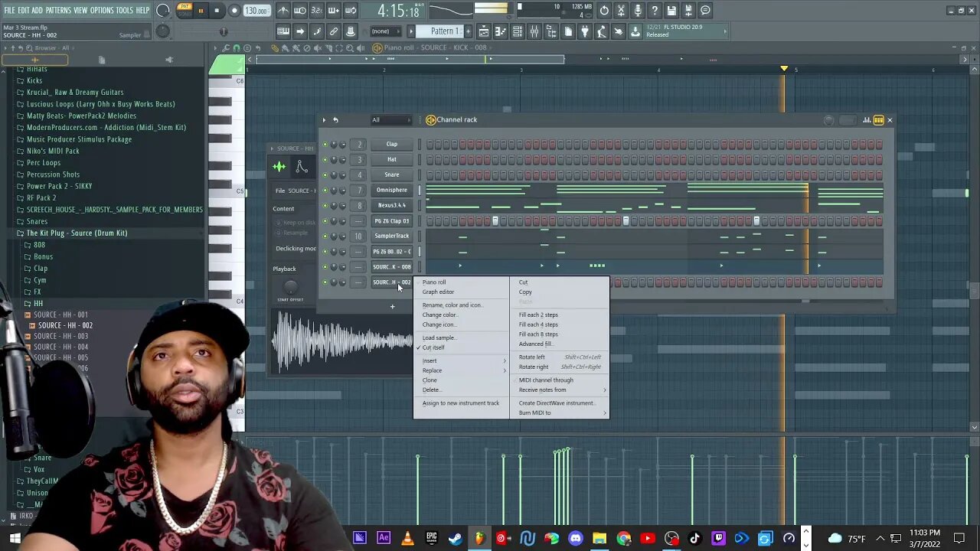This screenshot has width=980, height=551.
Task: Mute the Nexus3.4.4 channel green light
Action: click(325, 205)
